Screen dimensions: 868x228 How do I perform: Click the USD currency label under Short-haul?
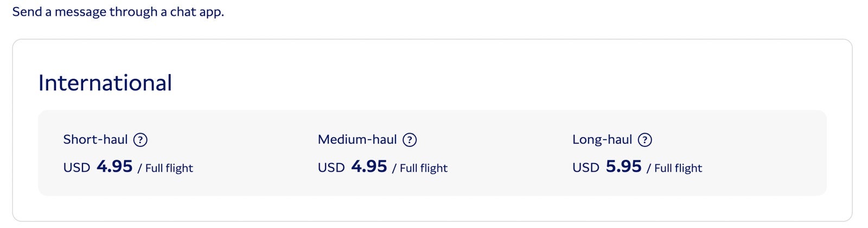click(x=76, y=168)
